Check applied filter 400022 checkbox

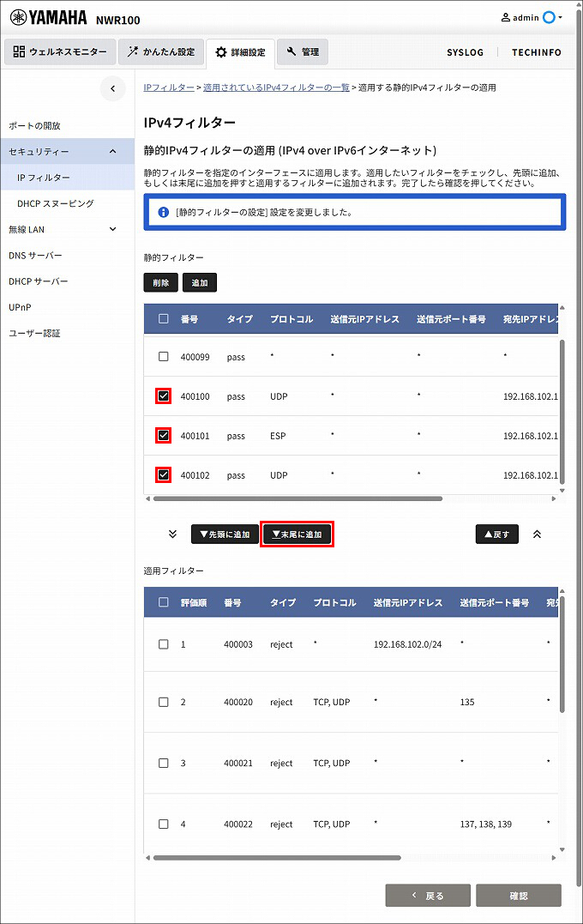pyautogui.click(x=164, y=824)
